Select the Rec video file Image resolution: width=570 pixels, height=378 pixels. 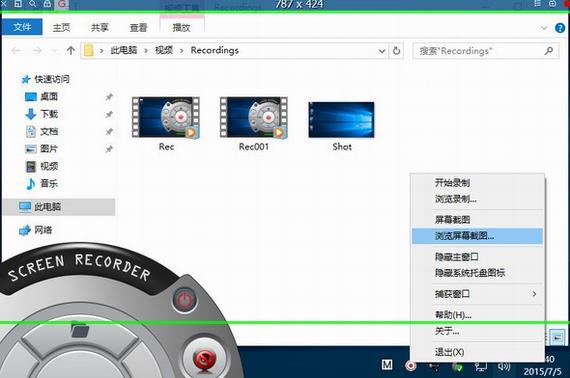click(166, 124)
